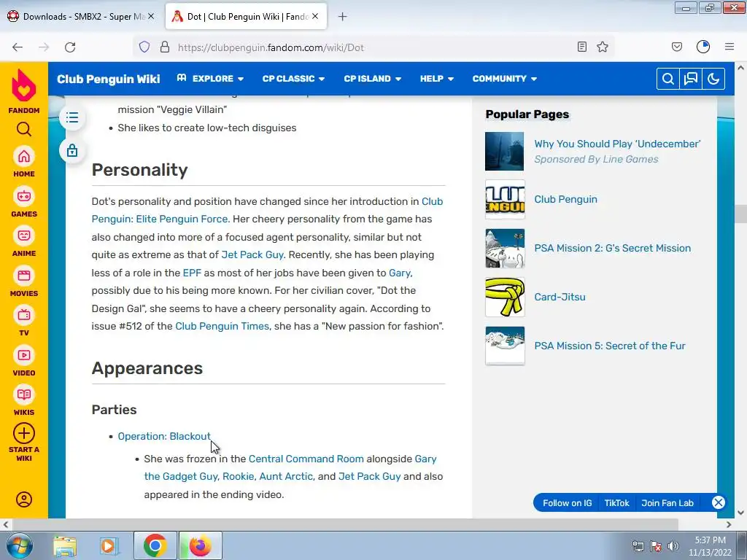This screenshot has width=747, height=560.
Task: Expand the CP ISLAND dropdown
Action: pos(373,79)
